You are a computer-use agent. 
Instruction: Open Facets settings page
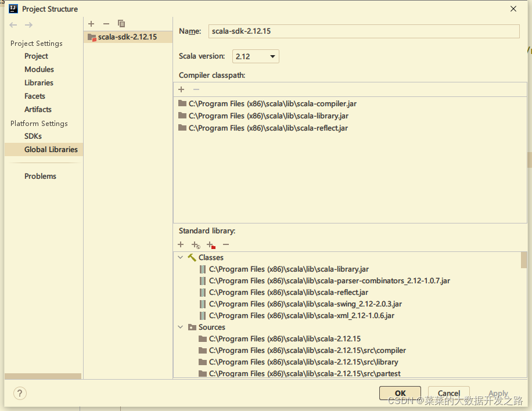point(35,96)
